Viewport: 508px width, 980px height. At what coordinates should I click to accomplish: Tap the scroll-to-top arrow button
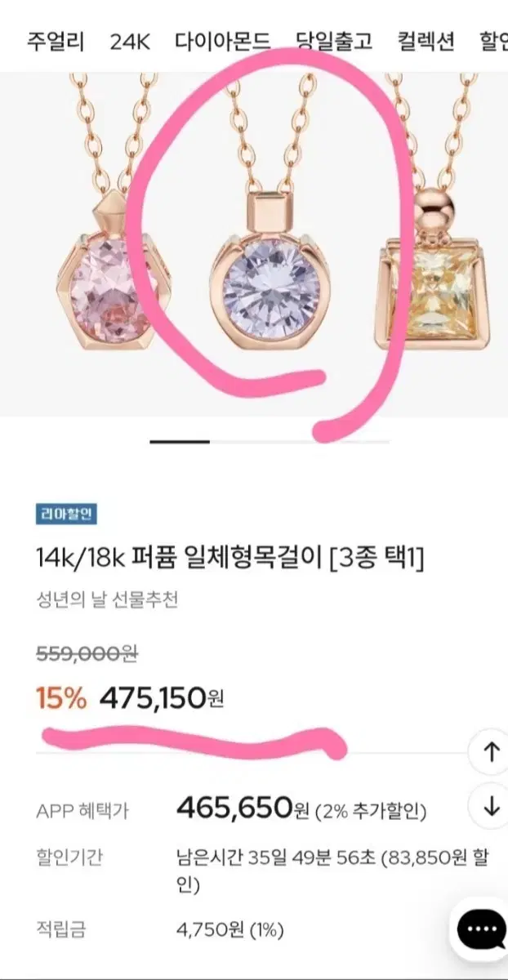(490, 753)
